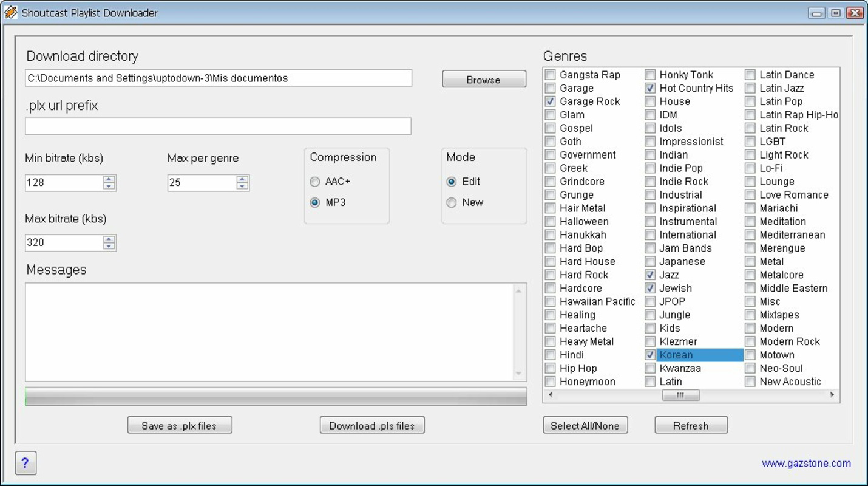Uncheck the highlighted Korean genre
The width and height of the screenshot is (868, 486).
[x=650, y=355]
